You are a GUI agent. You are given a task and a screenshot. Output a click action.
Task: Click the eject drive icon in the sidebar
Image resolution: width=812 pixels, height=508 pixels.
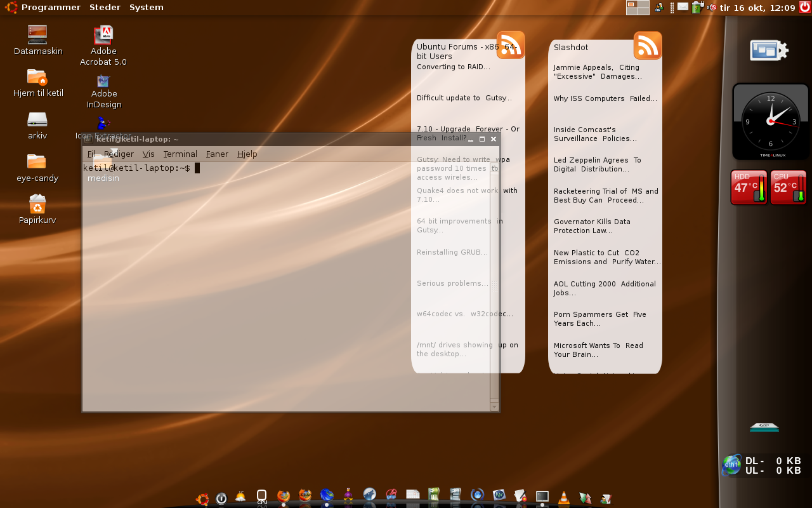click(764, 427)
